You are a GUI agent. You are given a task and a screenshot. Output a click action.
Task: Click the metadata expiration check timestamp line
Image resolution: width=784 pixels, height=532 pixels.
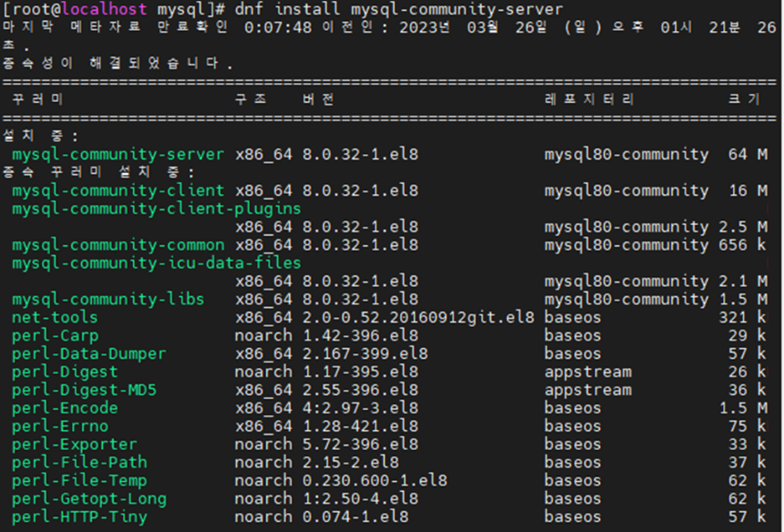pyautogui.click(x=389, y=27)
